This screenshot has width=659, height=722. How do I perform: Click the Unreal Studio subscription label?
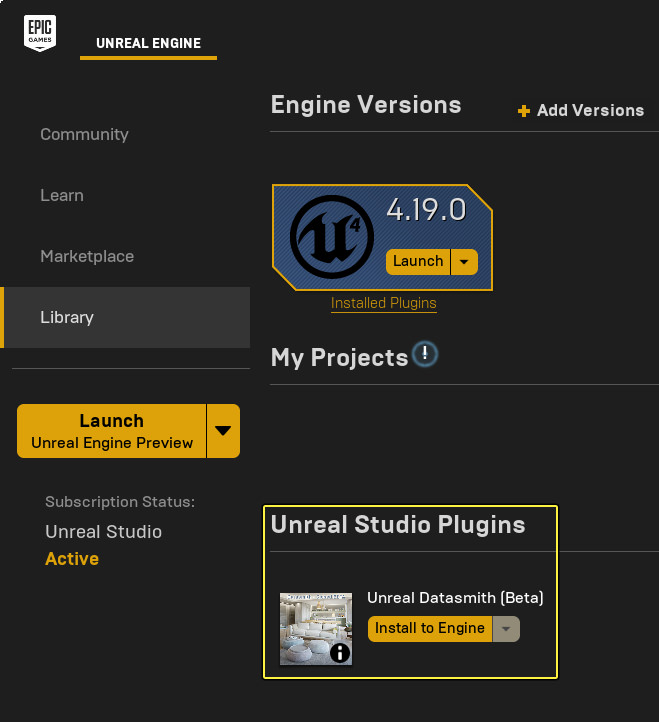click(x=104, y=532)
